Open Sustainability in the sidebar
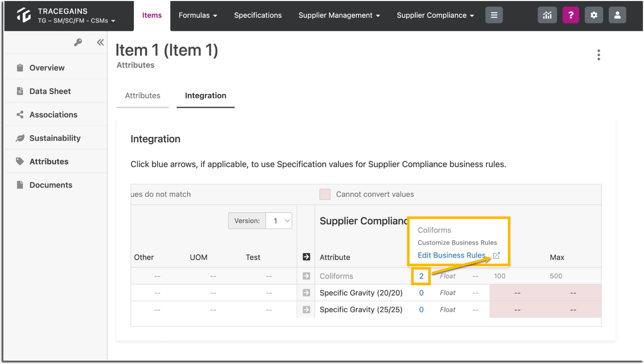Screen dimensions: 644x364 click(55, 138)
